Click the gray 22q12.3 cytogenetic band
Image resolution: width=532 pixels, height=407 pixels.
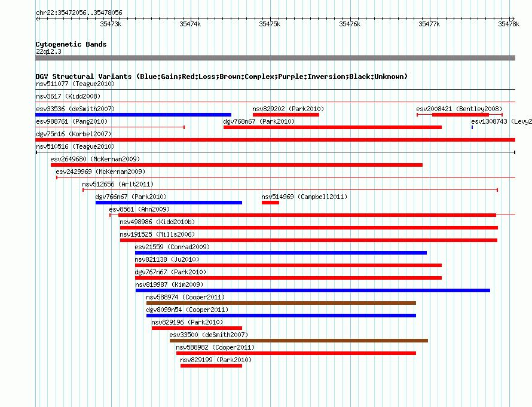[x=276, y=58]
